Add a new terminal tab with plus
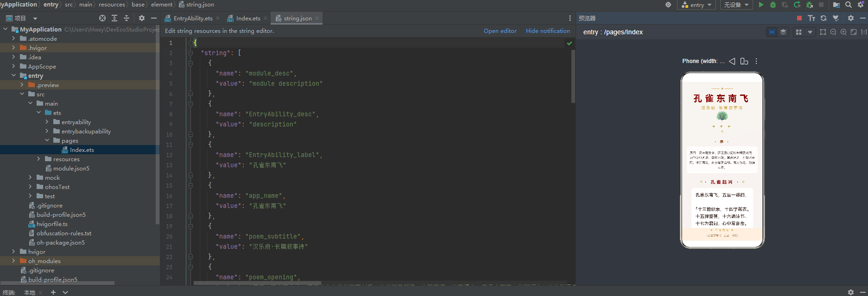 point(53,292)
